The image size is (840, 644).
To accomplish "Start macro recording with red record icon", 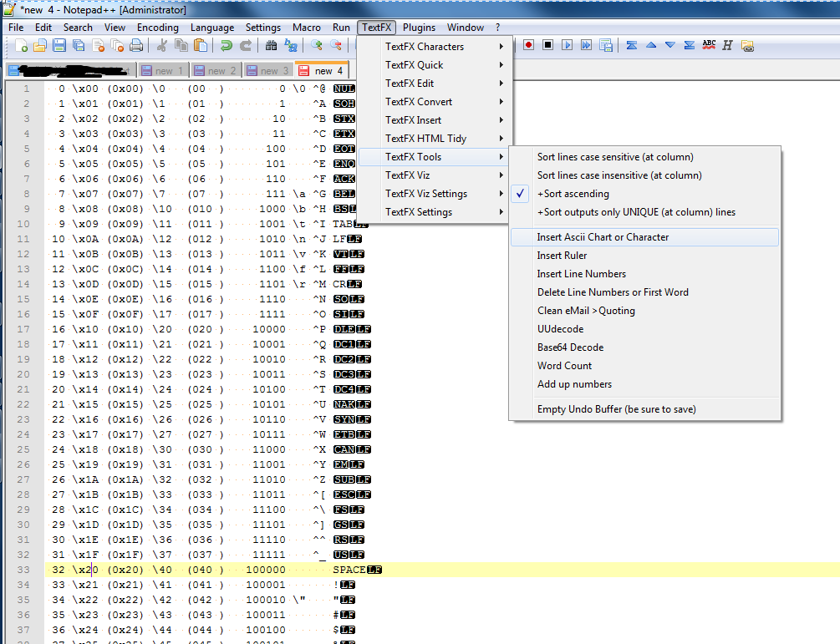I will (528, 45).
